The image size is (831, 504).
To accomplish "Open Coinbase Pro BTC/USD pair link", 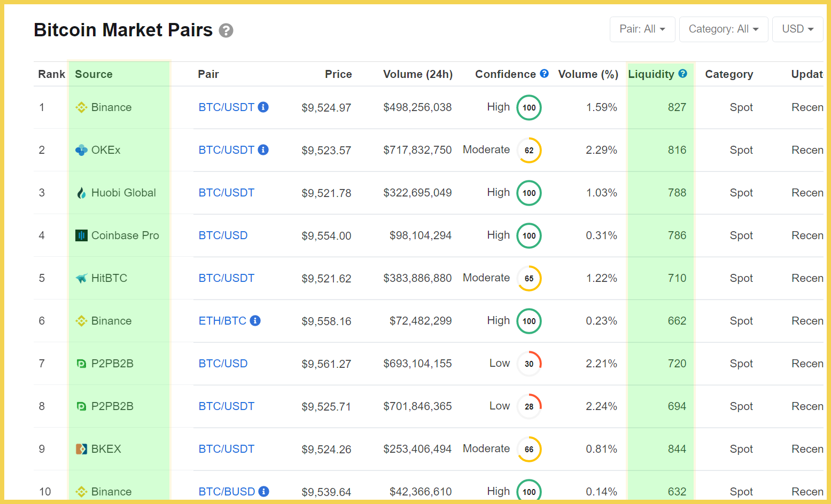I will (223, 235).
